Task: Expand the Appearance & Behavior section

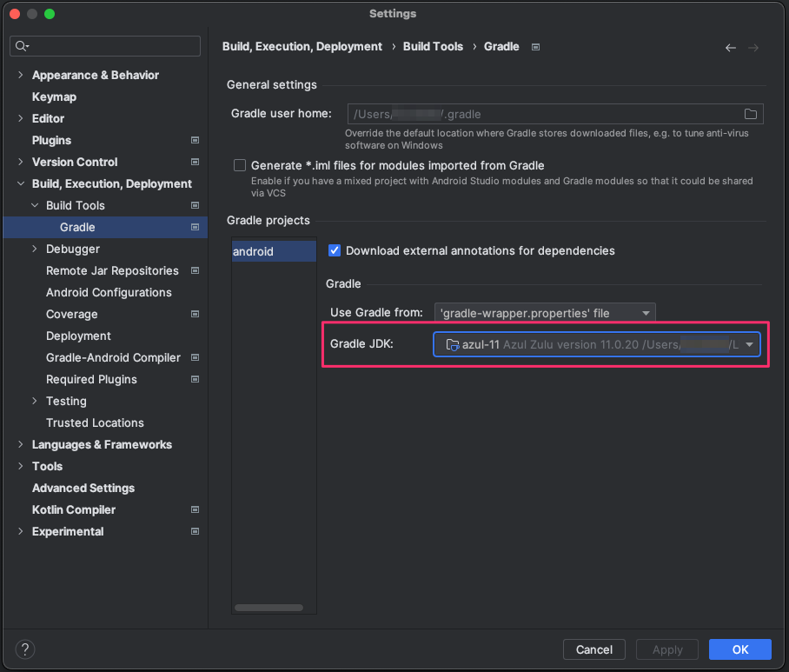Action: pos(21,75)
